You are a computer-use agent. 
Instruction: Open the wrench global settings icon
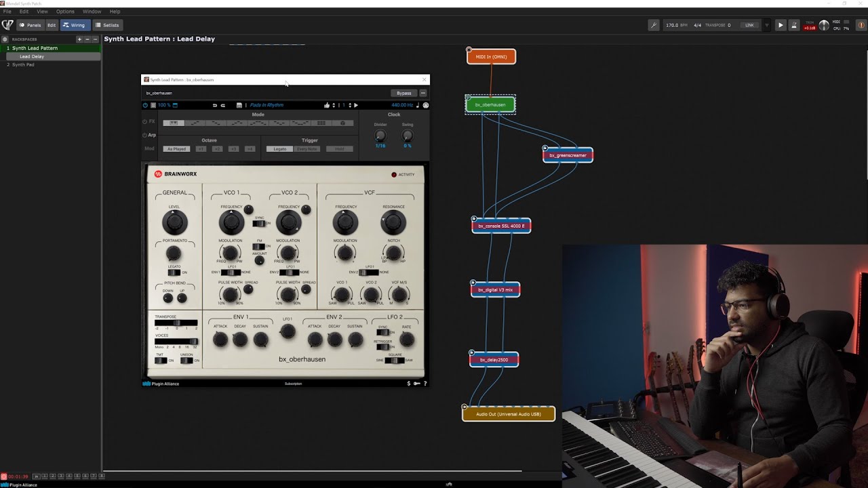[654, 25]
